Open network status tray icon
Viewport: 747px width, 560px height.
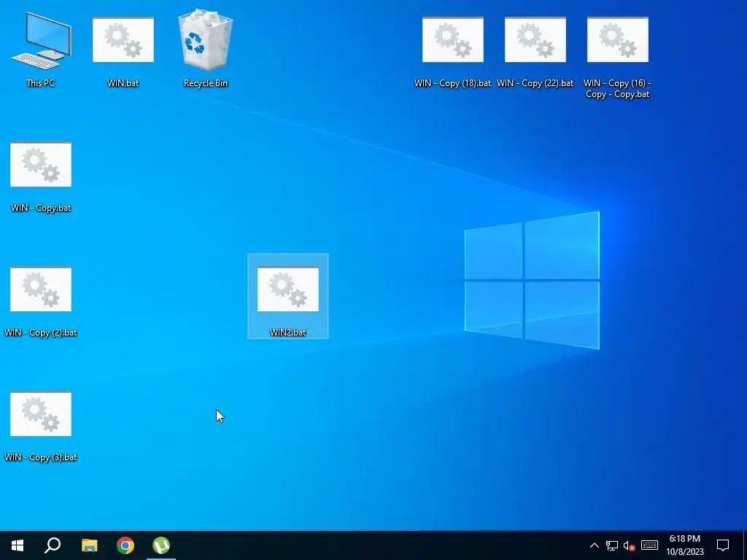[x=612, y=545]
